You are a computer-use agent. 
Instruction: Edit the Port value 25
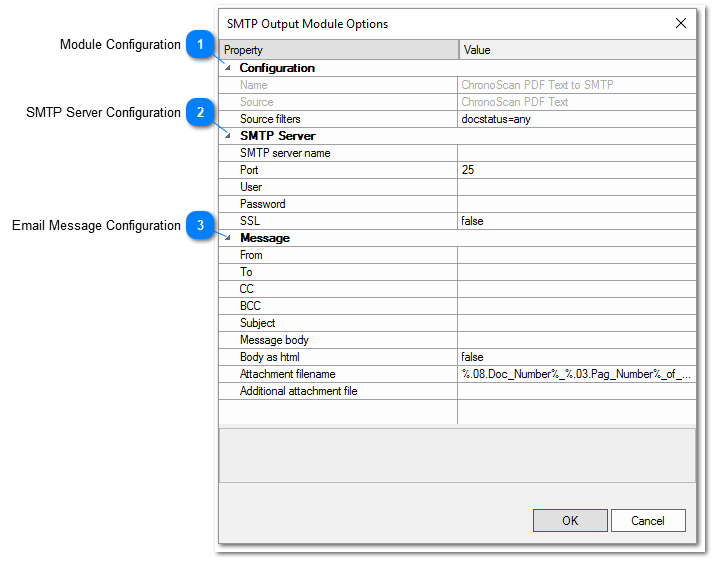coord(576,170)
